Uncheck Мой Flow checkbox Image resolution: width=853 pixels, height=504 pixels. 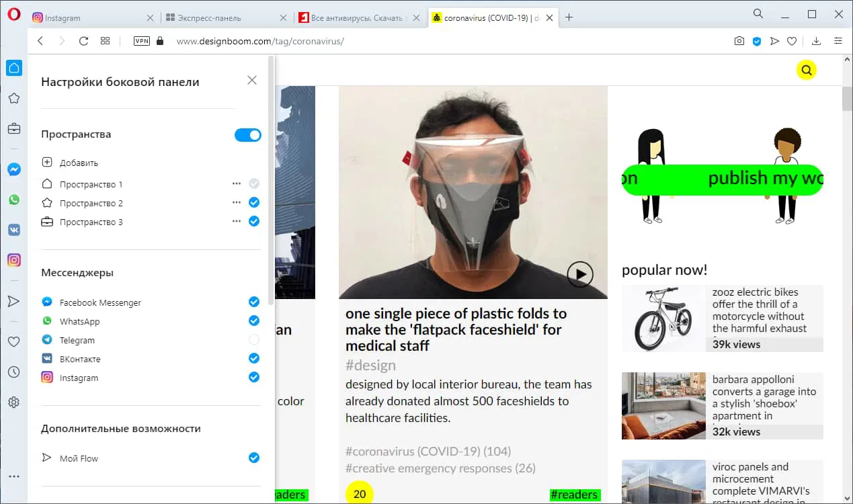pyautogui.click(x=254, y=458)
